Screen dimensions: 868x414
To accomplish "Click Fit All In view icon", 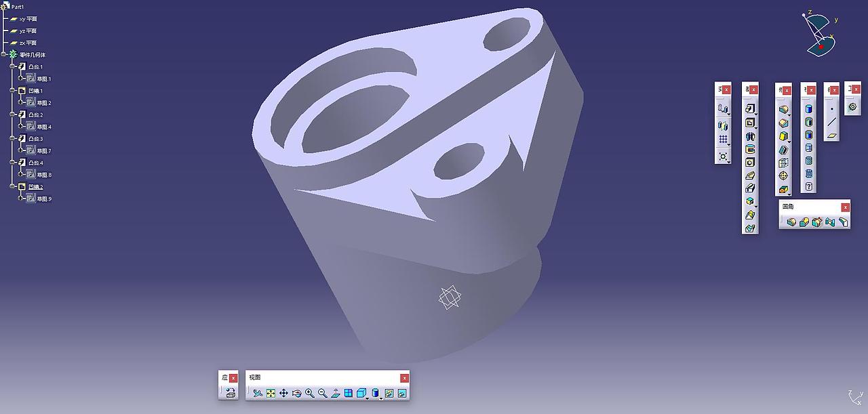I will click(271, 393).
